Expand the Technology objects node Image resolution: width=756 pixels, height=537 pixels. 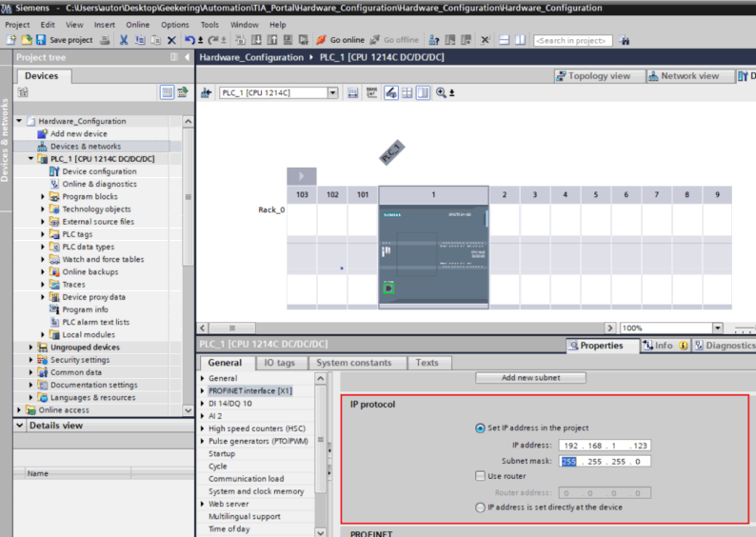[43, 209]
